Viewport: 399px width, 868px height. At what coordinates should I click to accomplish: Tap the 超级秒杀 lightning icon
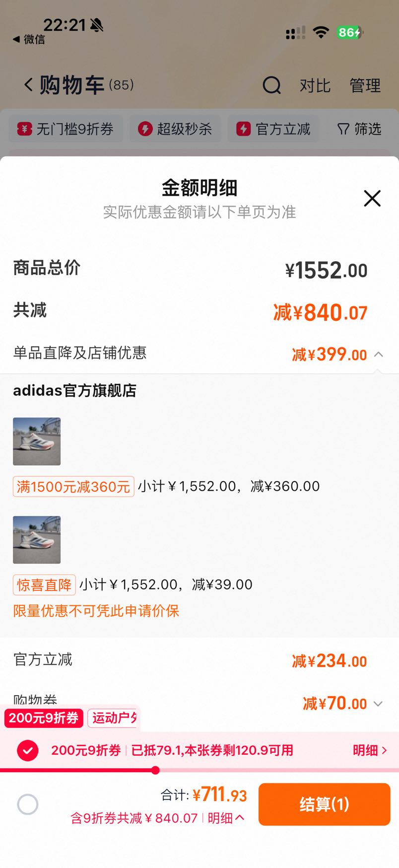(x=145, y=129)
